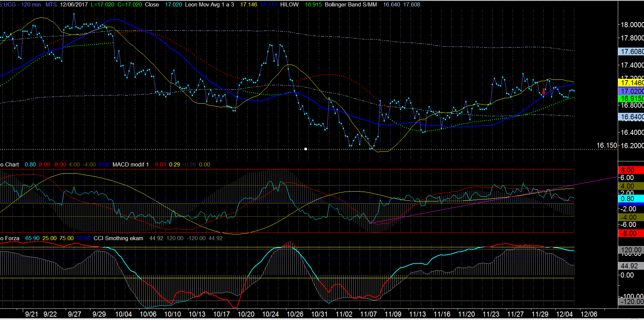Screen dimensions: 644x320
Task: Select the red 8.00 level tag on MACD axis
Action: coord(631,170)
